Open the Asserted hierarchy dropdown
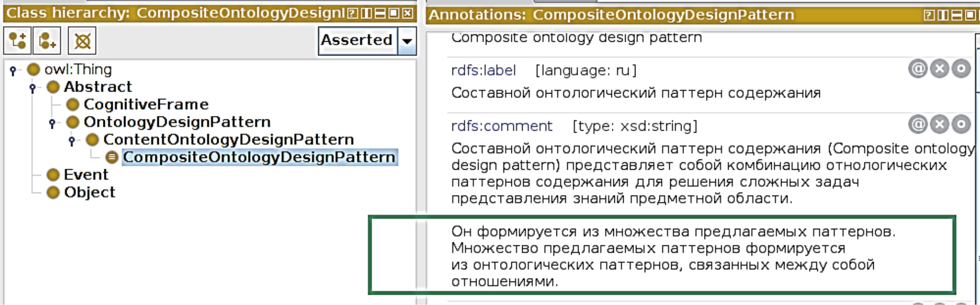 coord(407,41)
